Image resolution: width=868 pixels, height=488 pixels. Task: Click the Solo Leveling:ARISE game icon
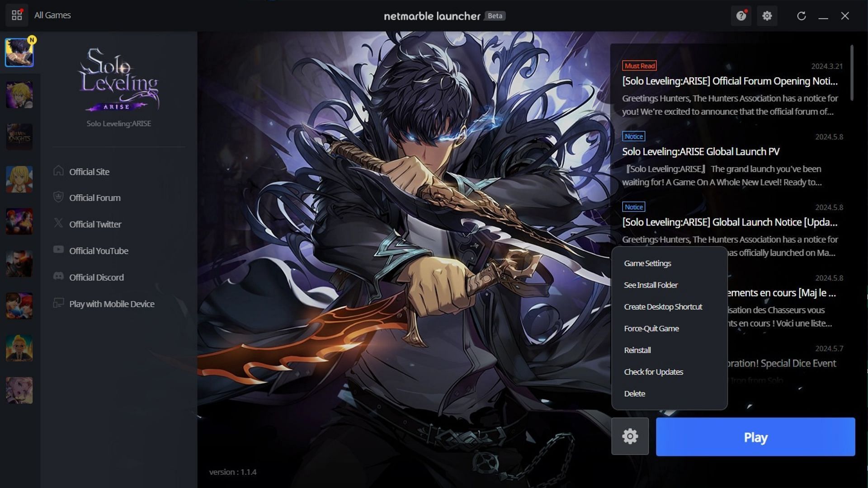(x=19, y=52)
